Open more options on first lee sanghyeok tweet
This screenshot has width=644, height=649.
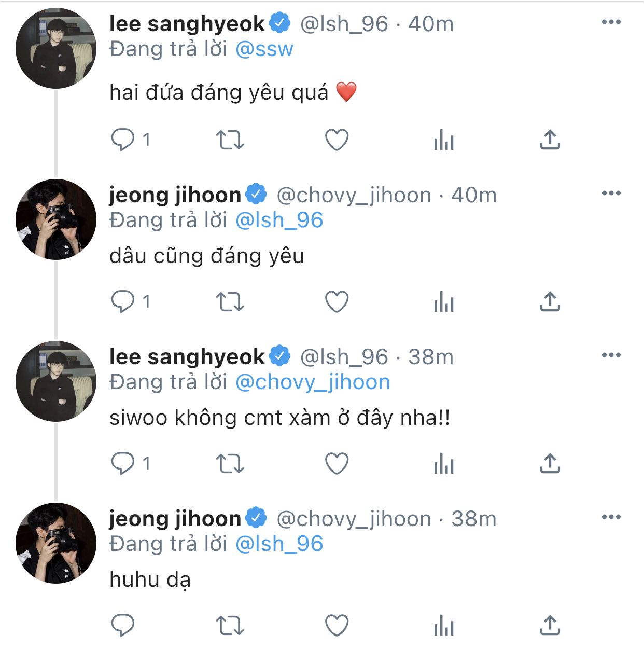(611, 22)
